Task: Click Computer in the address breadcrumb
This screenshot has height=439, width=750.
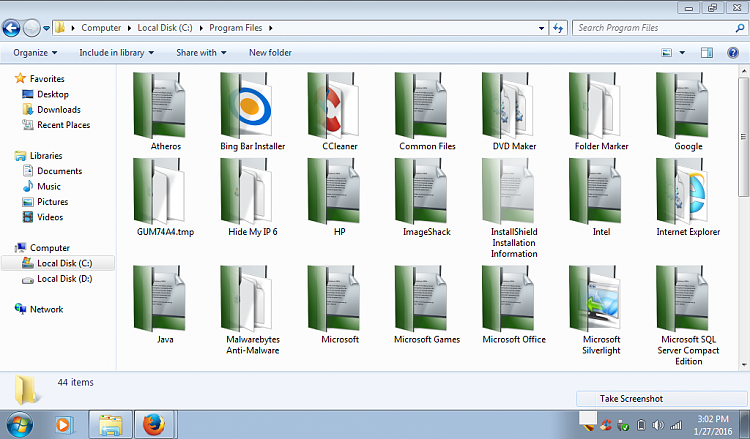Action: tap(101, 28)
